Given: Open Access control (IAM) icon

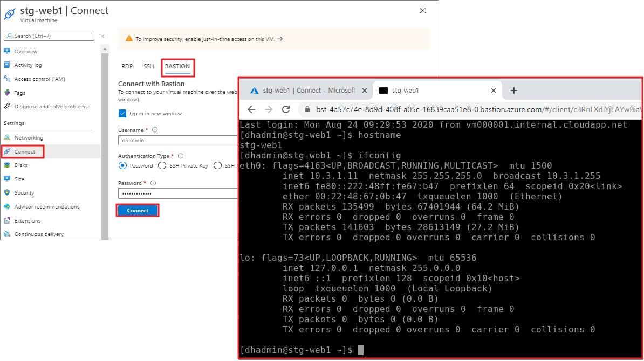Looking at the screenshot, I should pyautogui.click(x=7, y=79).
